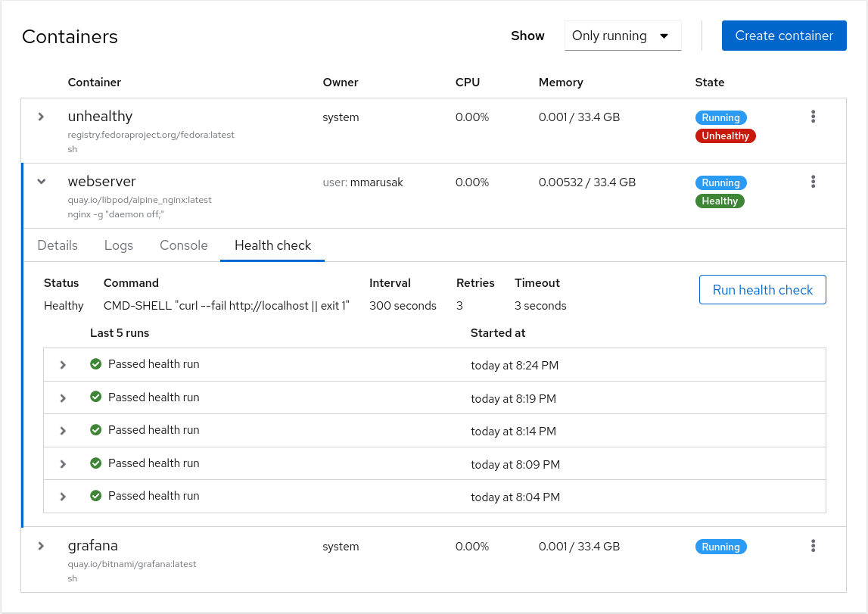Click the Run health check button
The height and width of the screenshot is (614, 868).
click(762, 290)
